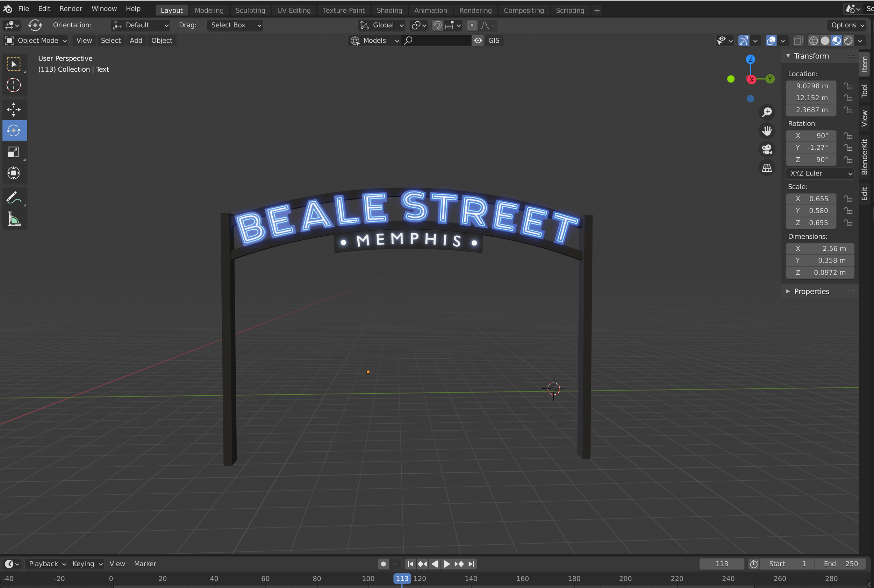This screenshot has height=588, width=874.
Task: Select material preview shading
Action: pos(837,41)
